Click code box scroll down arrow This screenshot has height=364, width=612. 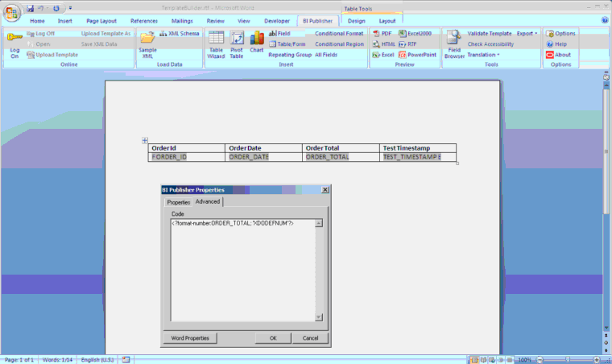(319, 317)
